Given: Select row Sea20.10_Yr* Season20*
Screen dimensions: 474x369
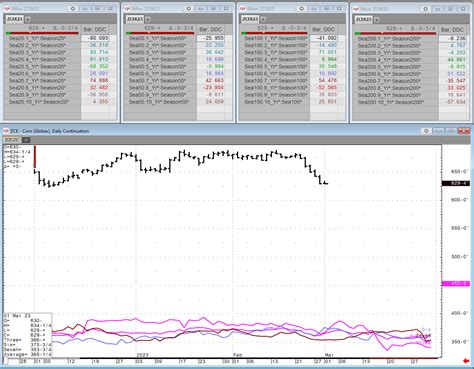Looking at the screenshot, I should point(43,102).
